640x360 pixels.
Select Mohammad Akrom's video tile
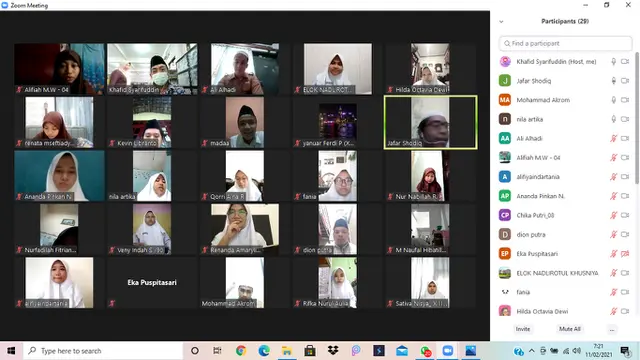[x=245, y=282]
